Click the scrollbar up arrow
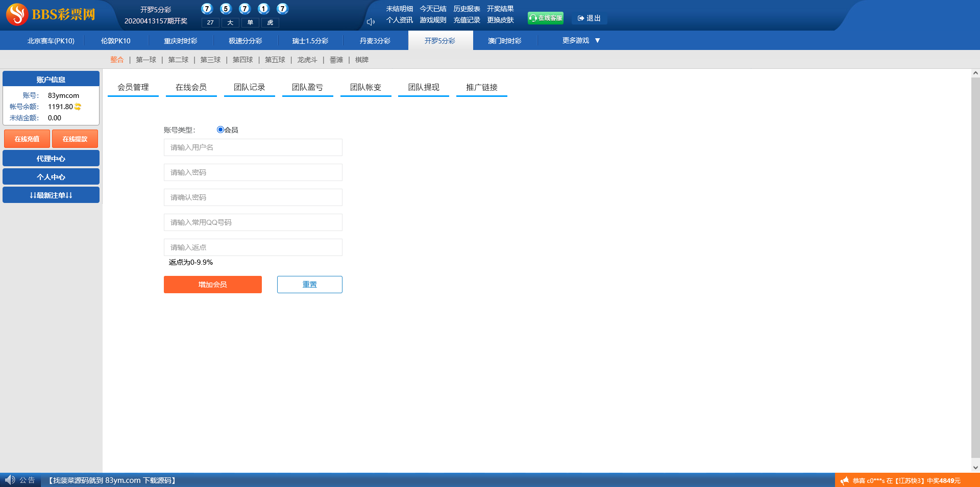This screenshot has height=487, width=980. (x=975, y=73)
